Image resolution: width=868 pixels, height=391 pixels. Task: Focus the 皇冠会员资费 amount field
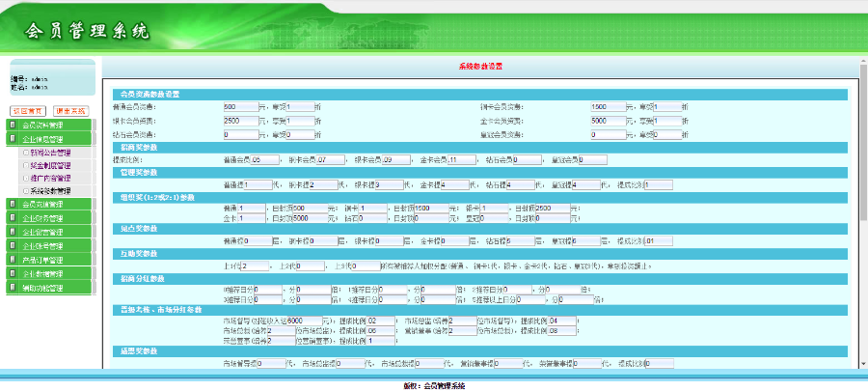point(609,134)
